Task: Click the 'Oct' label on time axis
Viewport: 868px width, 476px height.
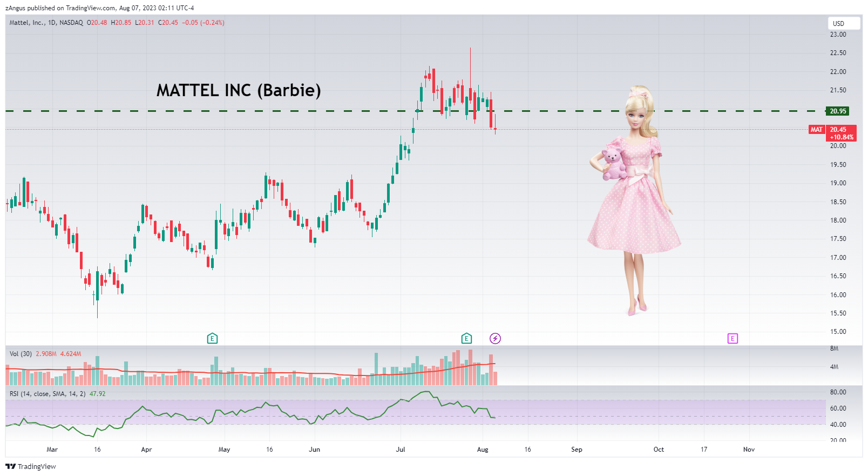Action: pyautogui.click(x=659, y=450)
